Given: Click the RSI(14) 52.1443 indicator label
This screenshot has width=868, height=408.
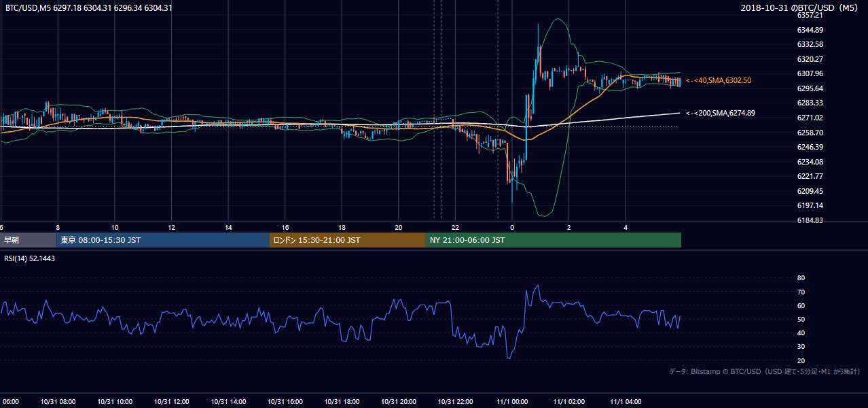Looking at the screenshot, I should coord(30,259).
